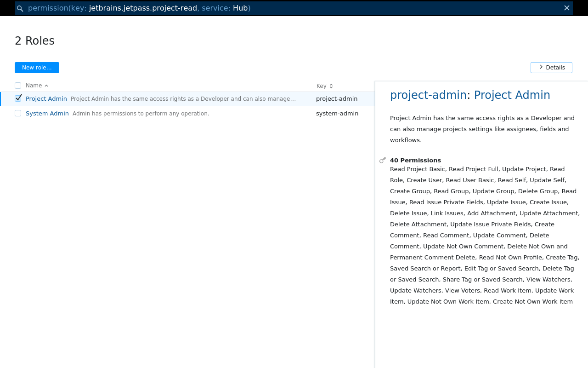588x368 pixels.
Task: Click the Project Admin role link
Action: tap(46, 98)
